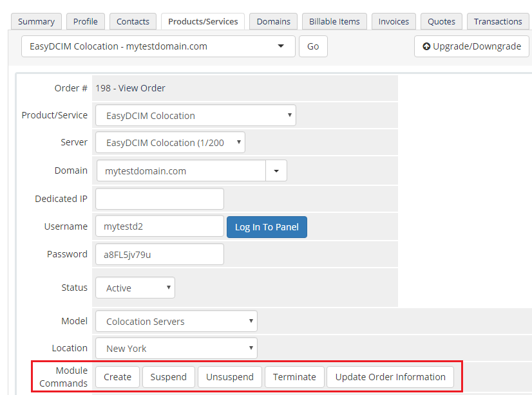Open the Transactions tab

(498, 21)
